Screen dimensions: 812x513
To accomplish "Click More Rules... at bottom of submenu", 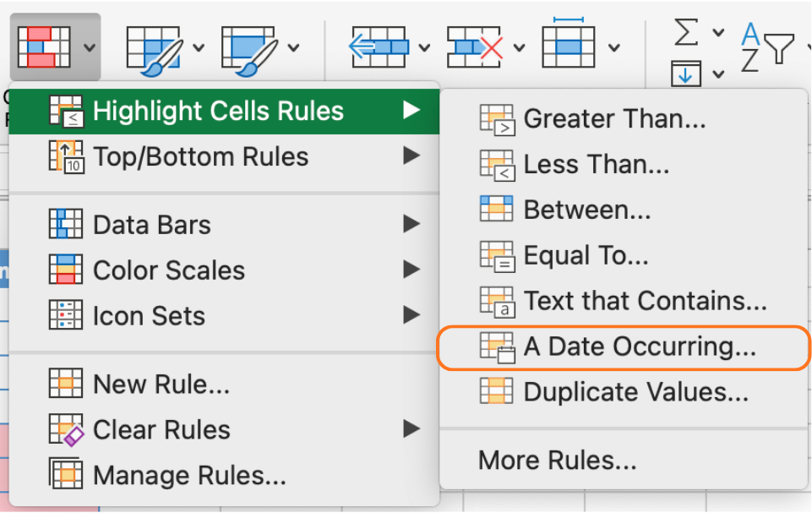I will pyautogui.click(x=557, y=461).
